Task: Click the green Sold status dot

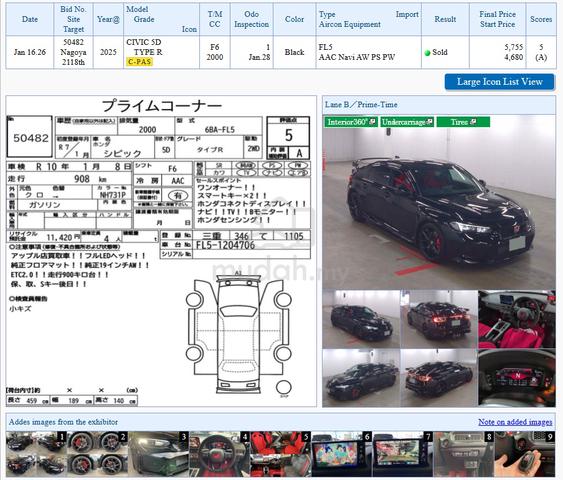Action: (x=427, y=53)
